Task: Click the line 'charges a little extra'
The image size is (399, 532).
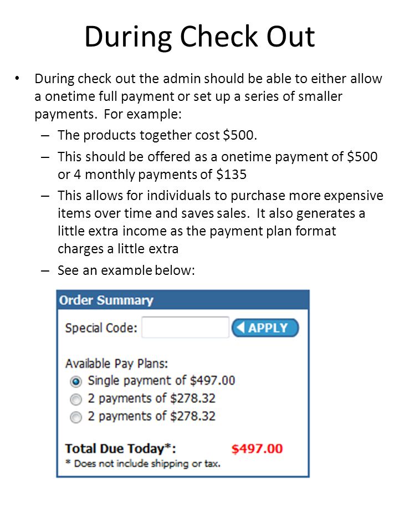Action: (x=118, y=249)
